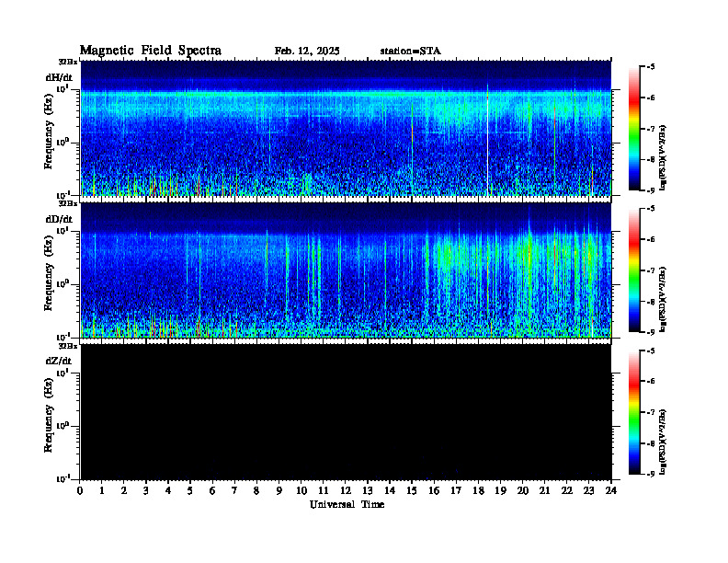
Task: Click inside the dH/dt spectrogram plot
Action: click(x=346, y=128)
